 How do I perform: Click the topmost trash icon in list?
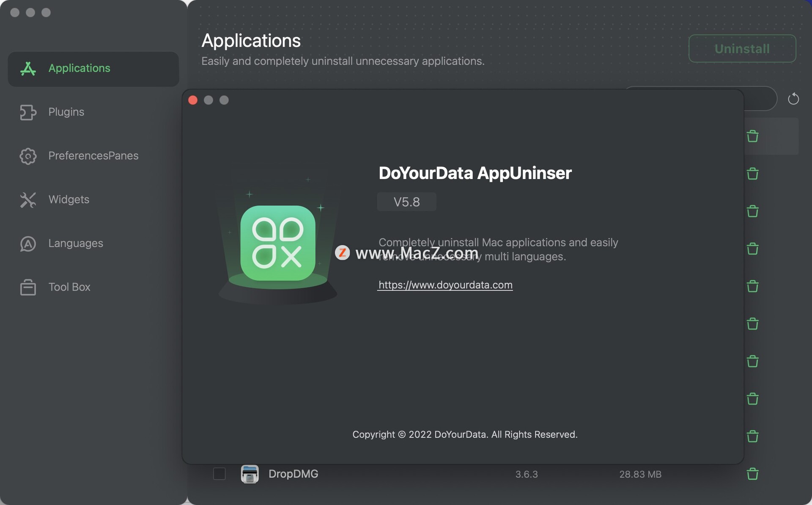point(752,136)
